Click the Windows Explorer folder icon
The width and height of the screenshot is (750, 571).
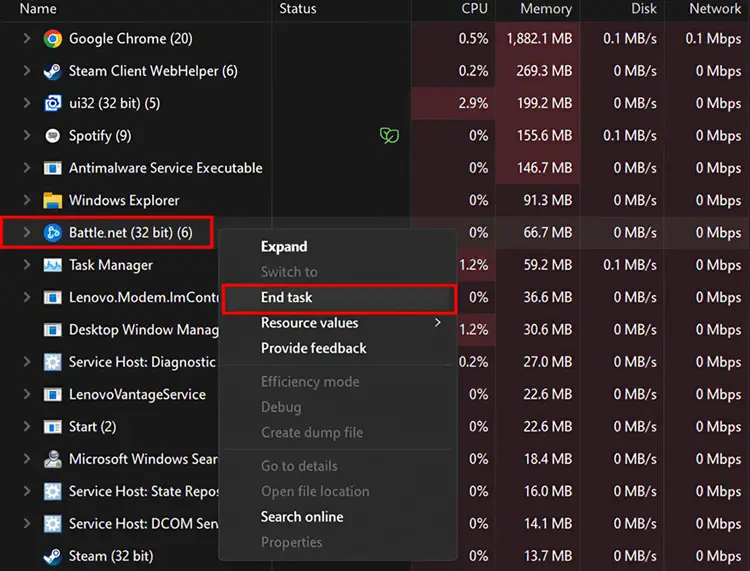tap(53, 200)
